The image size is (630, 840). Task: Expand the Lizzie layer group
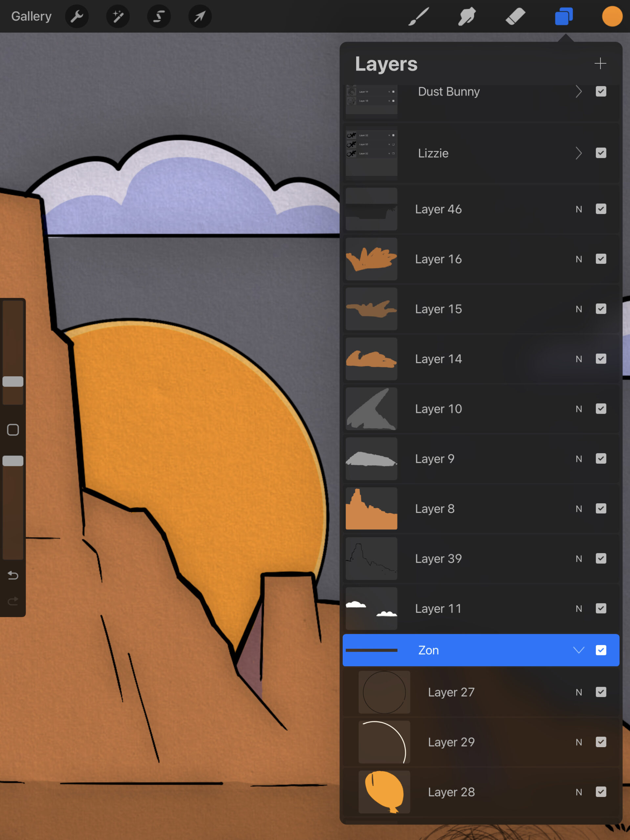tap(578, 153)
